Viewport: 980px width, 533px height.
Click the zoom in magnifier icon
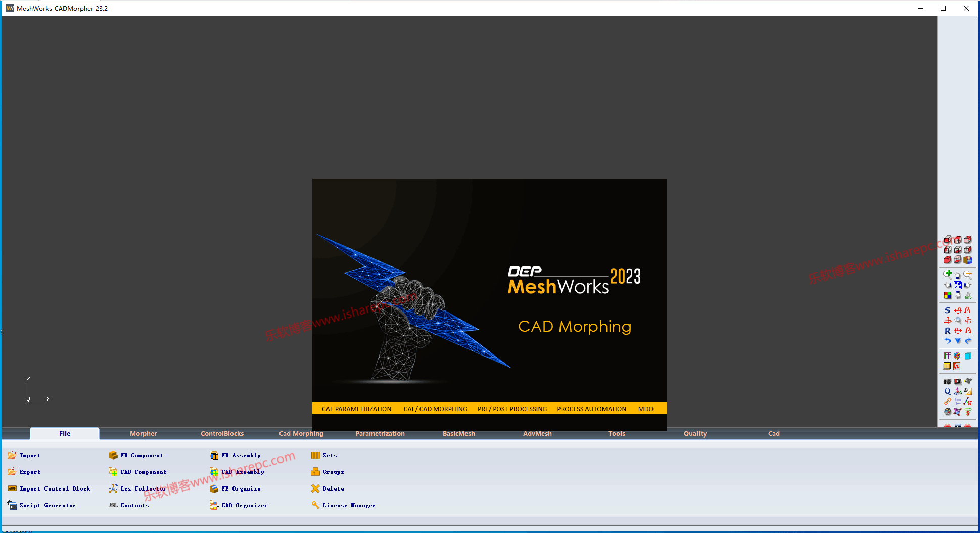click(948, 275)
